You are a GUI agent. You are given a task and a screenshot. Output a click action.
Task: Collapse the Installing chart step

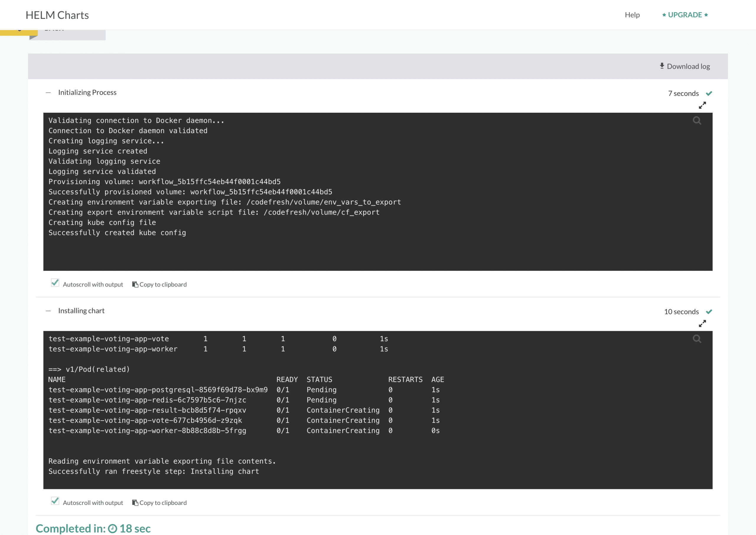pyautogui.click(x=48, y=311)
